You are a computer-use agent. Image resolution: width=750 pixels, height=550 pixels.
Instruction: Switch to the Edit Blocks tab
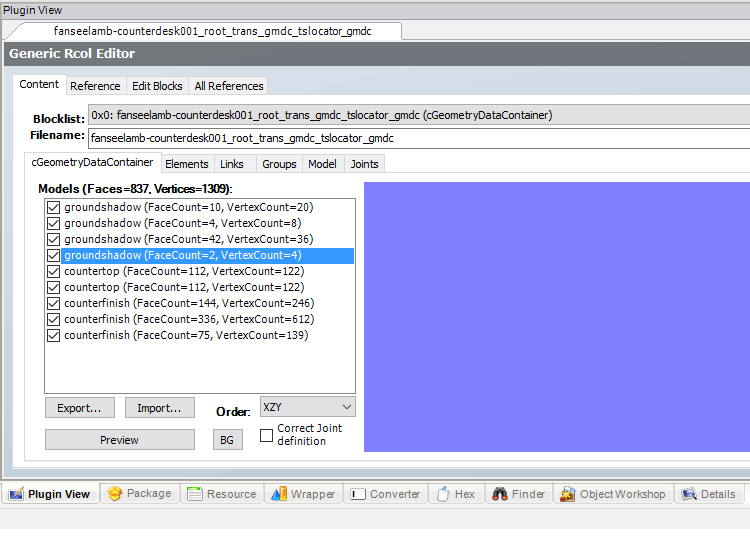tap(156, 86)
